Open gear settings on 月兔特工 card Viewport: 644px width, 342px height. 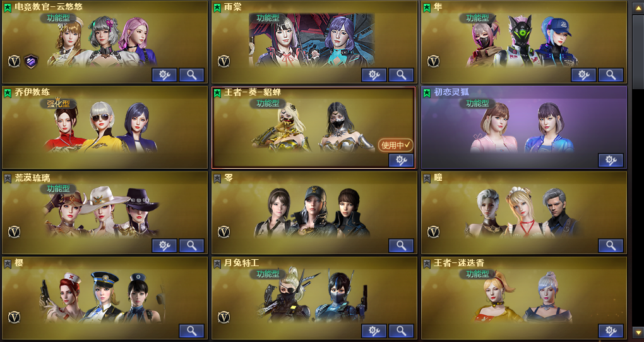(374, 331)
